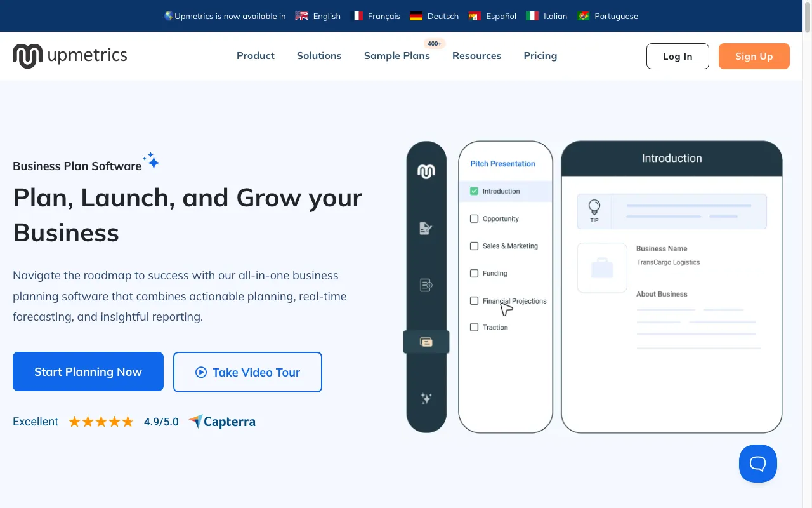Image resolution: width=812 pixels, height=508 pixels.
Task: Toggle the Introduction checkbox
Action: (x=474, y=191)
